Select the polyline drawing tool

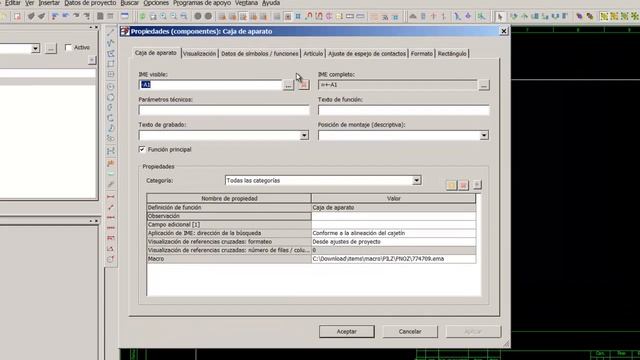pyautogui.click(x=111, y=43)
